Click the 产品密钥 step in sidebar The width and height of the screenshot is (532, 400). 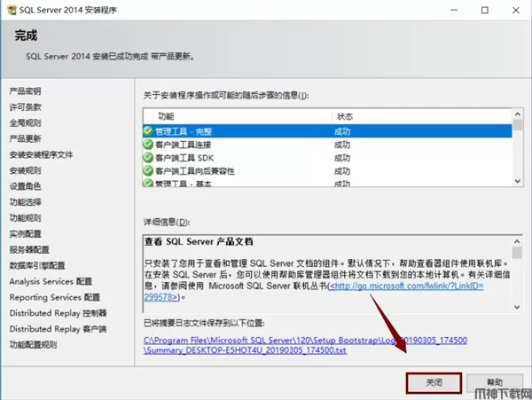click(x=25, y=91)
